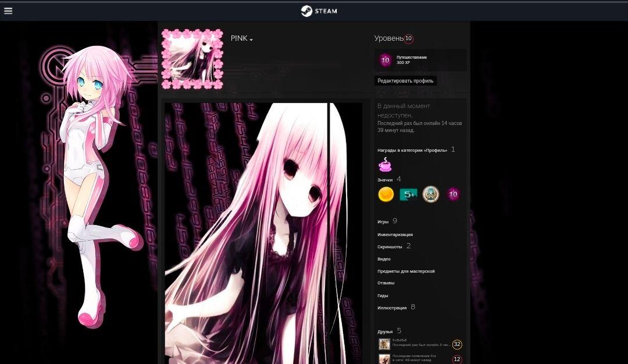Open the teal 5+ badge
628x364 pixels.
408,194
